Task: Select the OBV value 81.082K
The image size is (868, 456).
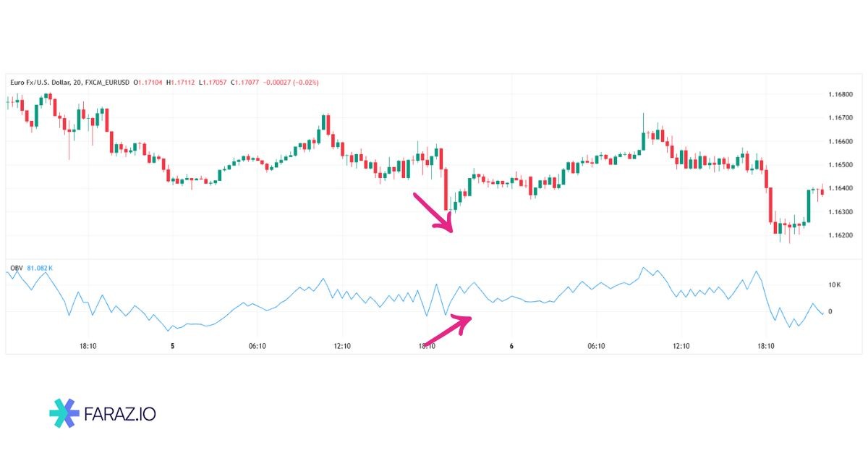Action: pos(40,269)
